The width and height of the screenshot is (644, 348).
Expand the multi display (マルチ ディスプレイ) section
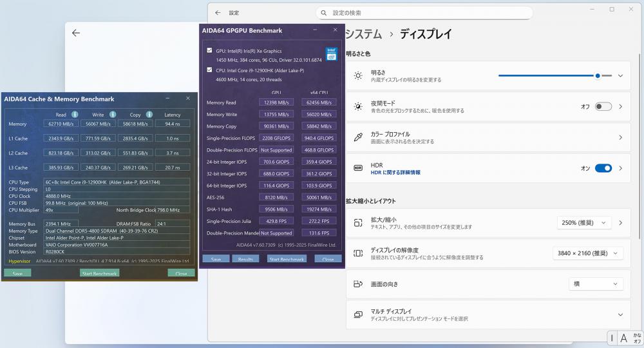620,314
